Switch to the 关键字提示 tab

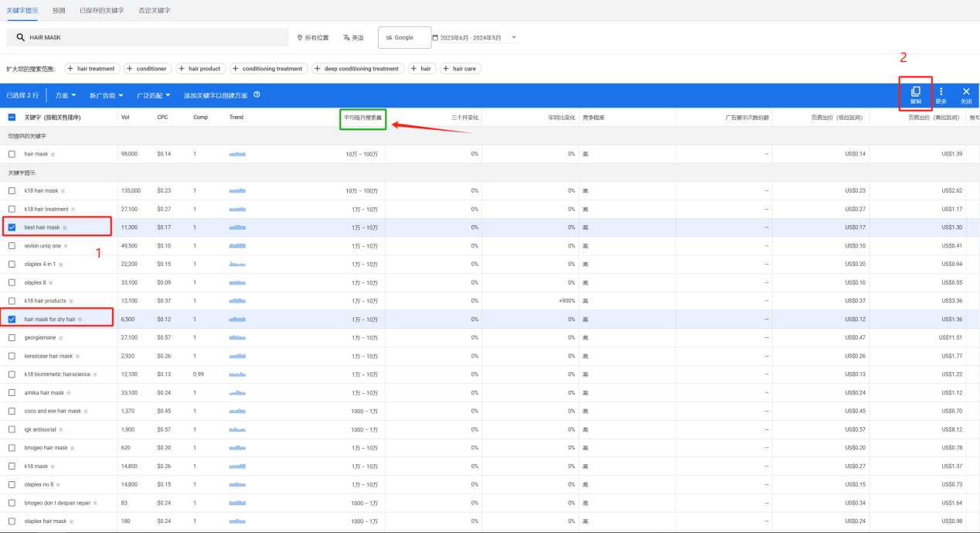[22, 10]
